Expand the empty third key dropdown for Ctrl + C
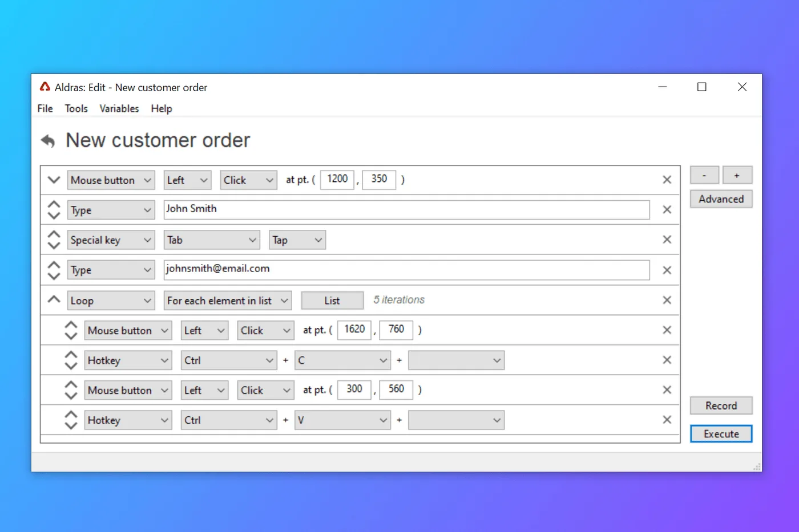 click(456, 360)
